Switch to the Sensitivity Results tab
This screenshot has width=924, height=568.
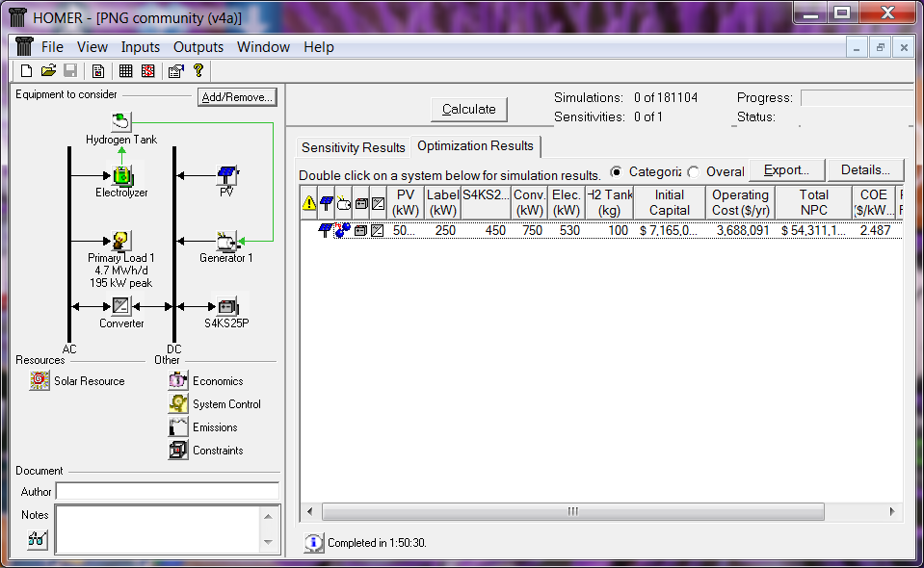[x=353, y=147]
